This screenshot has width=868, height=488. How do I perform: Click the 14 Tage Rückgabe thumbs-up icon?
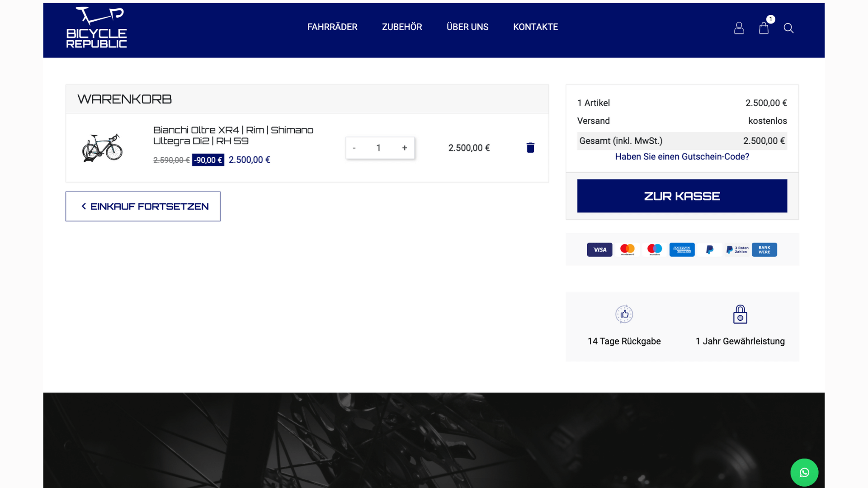(624, 314)
